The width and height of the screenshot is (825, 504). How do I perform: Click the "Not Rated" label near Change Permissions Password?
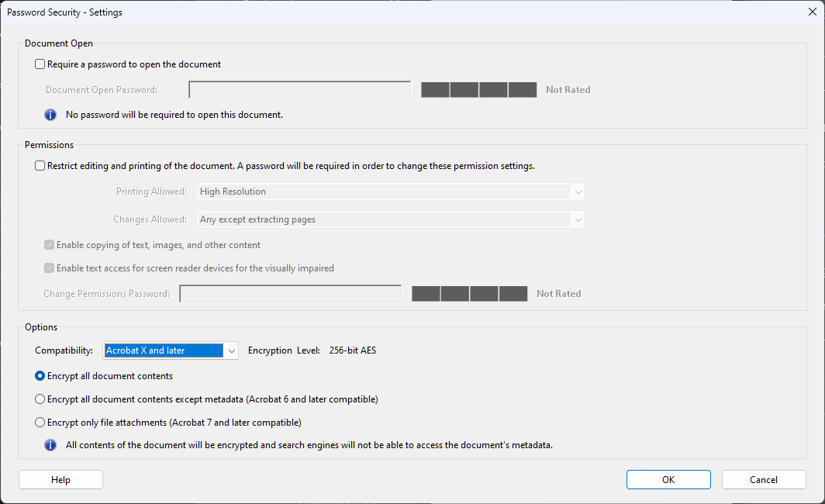pos(558,293)
